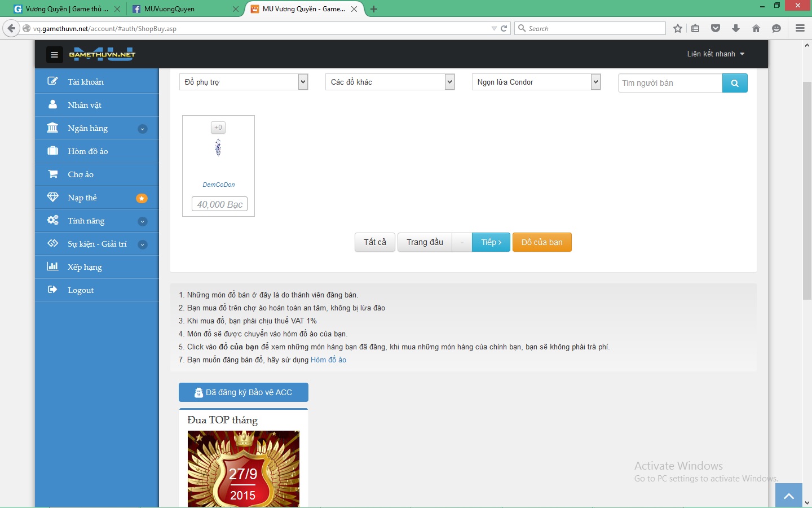Switch to the MUVuongQuyen Facebook tab
Image resolution: width=812 pixels, height=508 pixels.
coord(169,9)
